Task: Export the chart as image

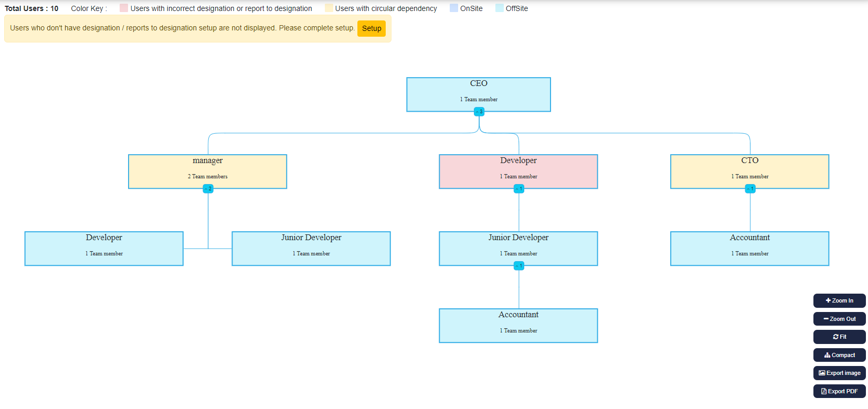Action: (x=839, y=373)
